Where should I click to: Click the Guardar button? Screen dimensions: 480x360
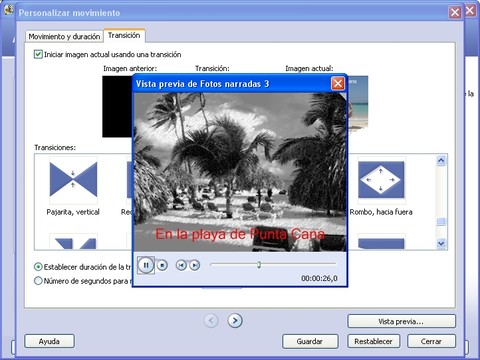310,341
